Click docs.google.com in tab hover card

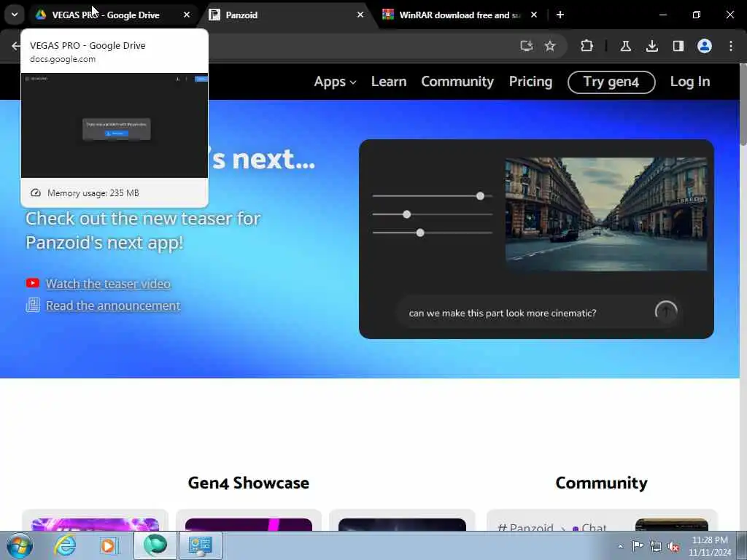(x=63, y=59)
